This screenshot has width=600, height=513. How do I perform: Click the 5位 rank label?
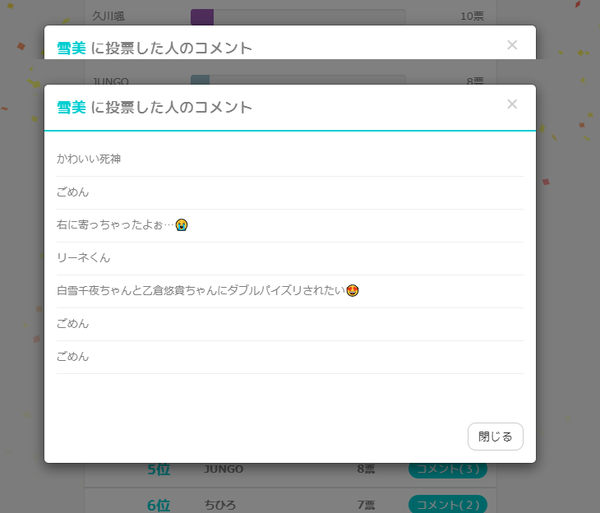(159, 469)
